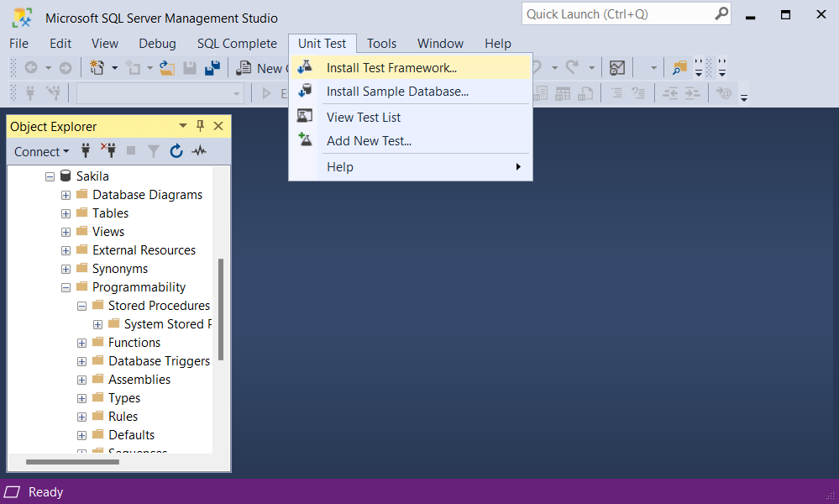Click the New Project toolbar icon
The image size is (839, 504).
97,68
